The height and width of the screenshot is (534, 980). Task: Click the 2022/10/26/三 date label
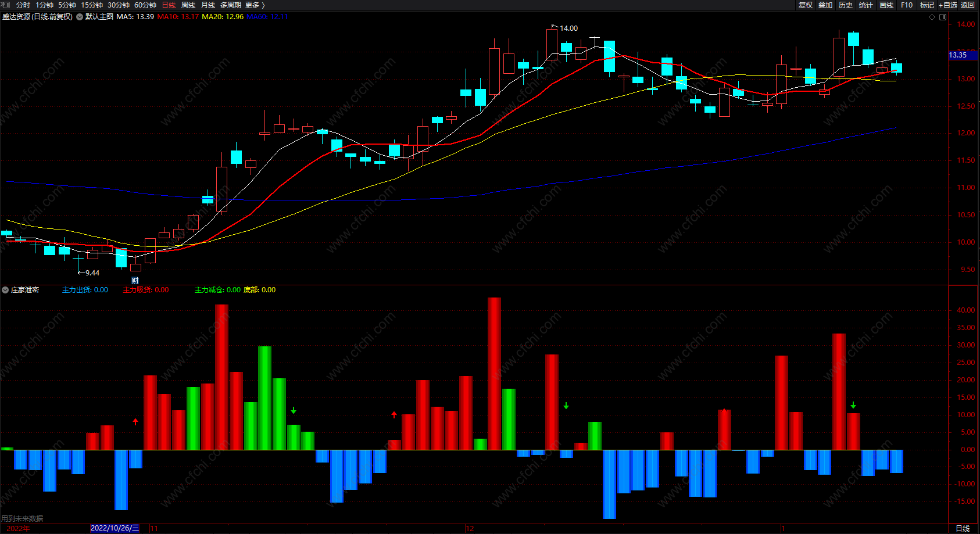pos(115,528)
